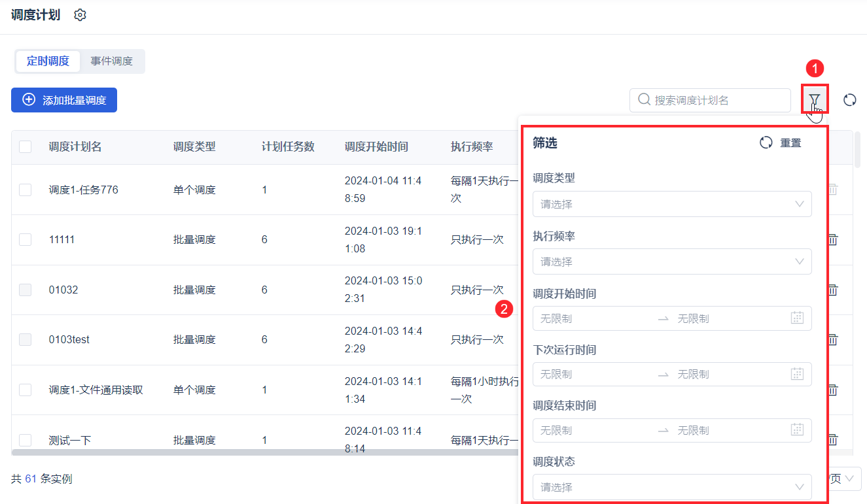Click the end field of 调度开始时间 range
Screen dimensions: 867x504
(x=730, y=318)
